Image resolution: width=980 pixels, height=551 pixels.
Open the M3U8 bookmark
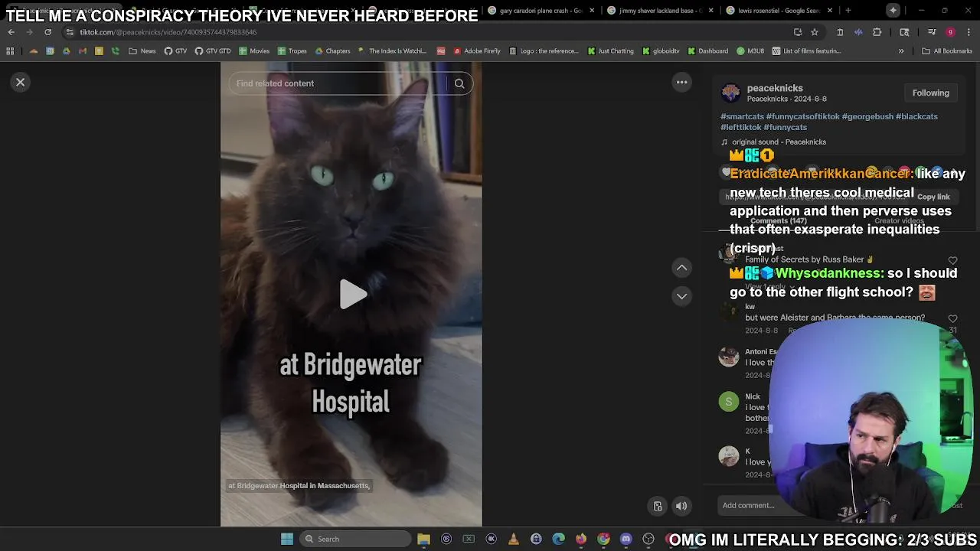click(x=750, y=51)
